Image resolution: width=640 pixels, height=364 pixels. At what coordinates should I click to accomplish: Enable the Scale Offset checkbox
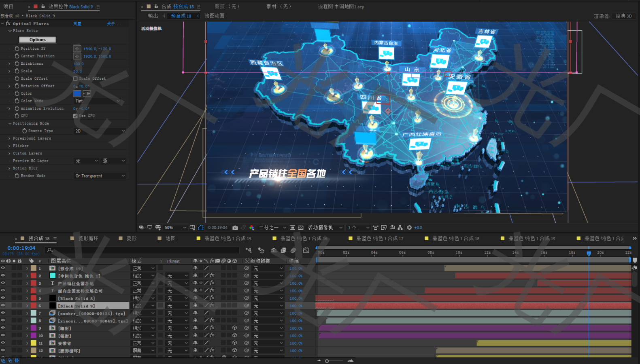(x=75, y=78)
